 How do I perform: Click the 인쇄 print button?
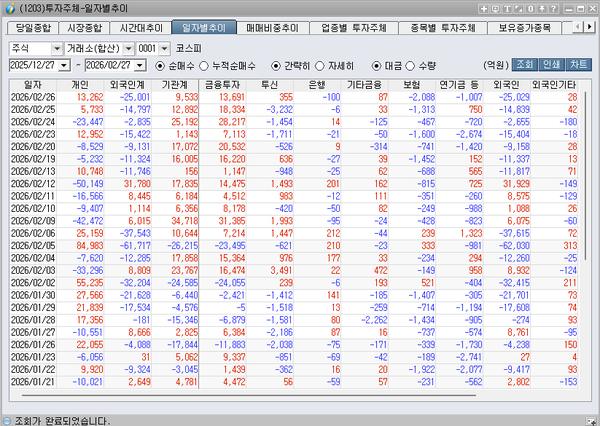click(x=551, y=65)
